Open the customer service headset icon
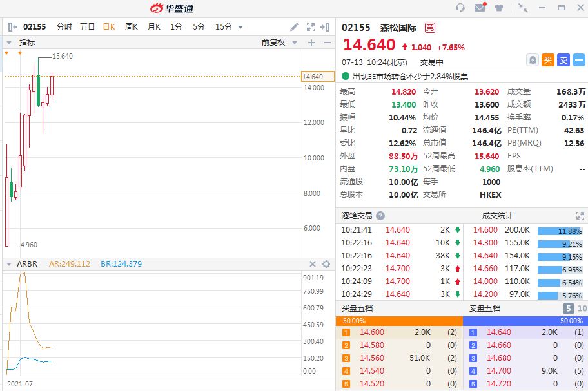 (x=460, y=8)
